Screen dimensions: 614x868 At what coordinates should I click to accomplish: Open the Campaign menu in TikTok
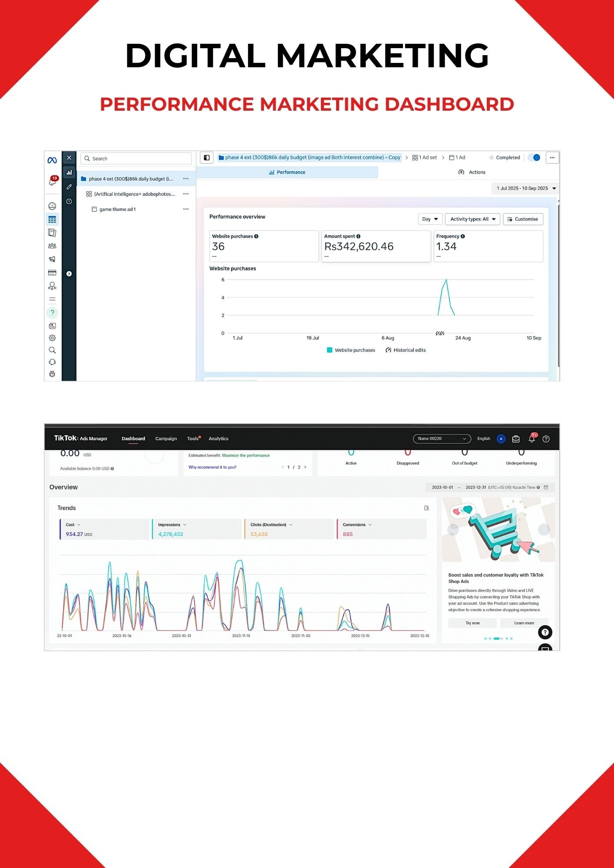click(x=166, y=439)
